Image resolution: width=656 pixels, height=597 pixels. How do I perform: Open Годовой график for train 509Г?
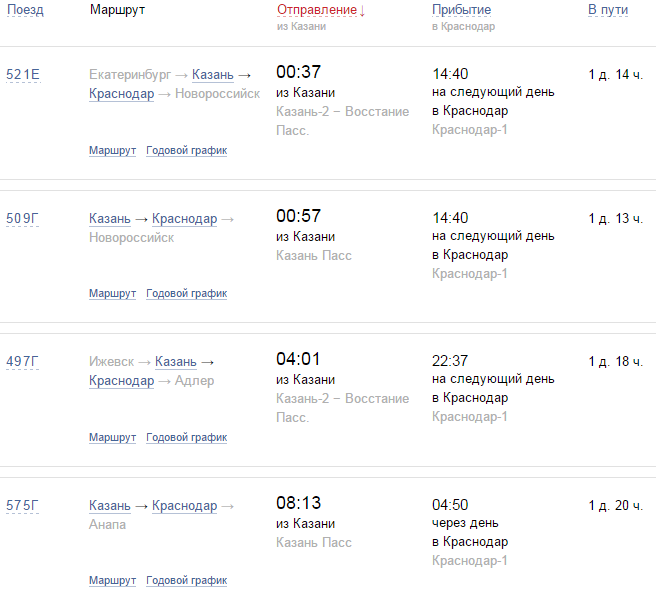186,294
